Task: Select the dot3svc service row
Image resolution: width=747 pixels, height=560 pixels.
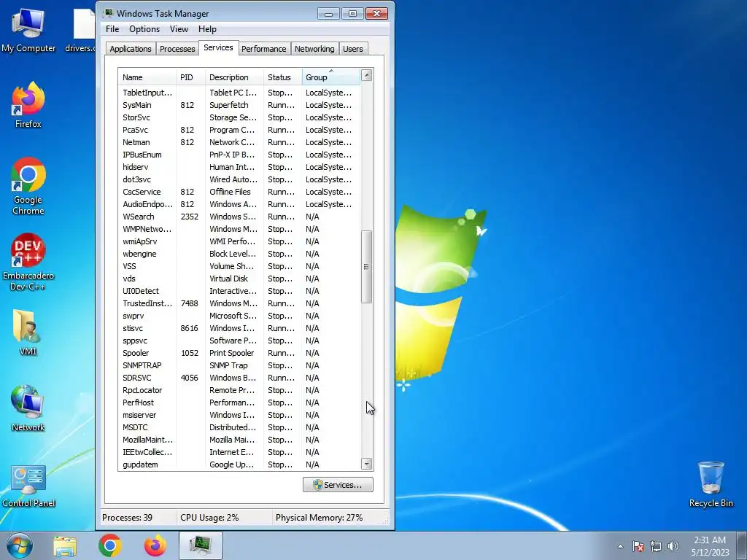Action: [x=239, y=179]
